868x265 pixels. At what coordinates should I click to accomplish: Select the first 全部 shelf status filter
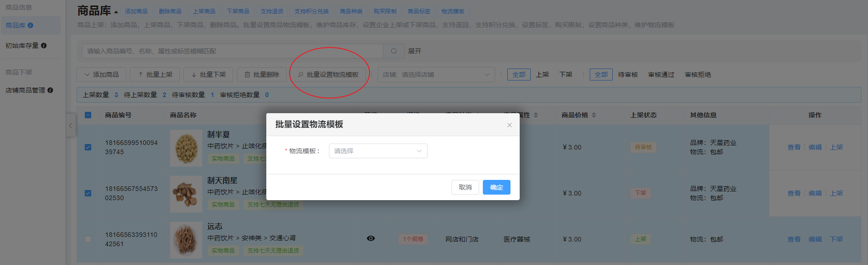click(x=519, y=75)
